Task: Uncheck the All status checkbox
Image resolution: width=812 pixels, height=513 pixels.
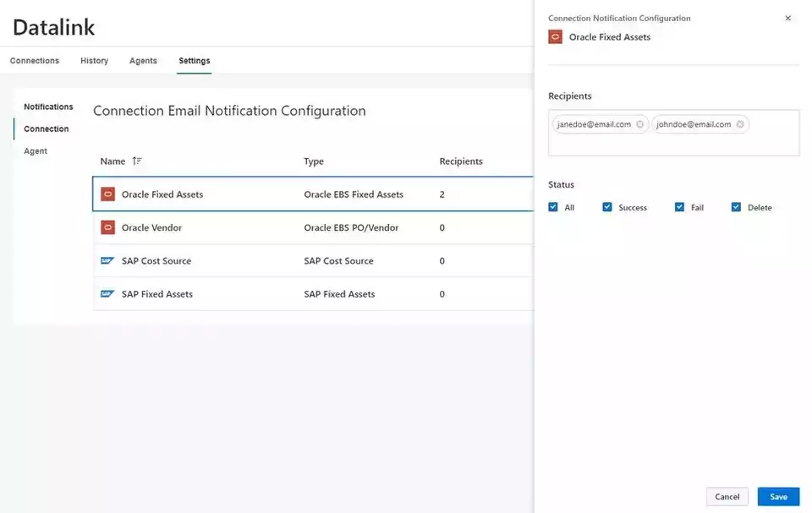Action: (553, 207)
